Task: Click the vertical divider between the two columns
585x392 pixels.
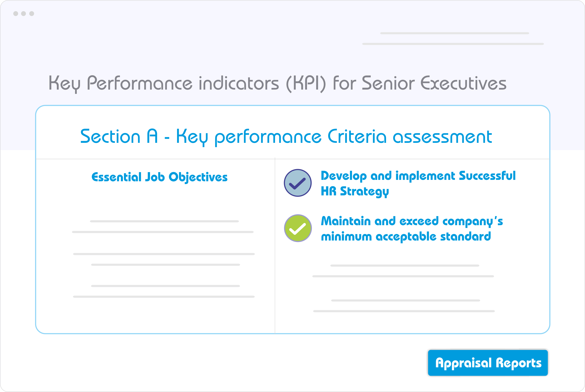Action: (275, 245)
